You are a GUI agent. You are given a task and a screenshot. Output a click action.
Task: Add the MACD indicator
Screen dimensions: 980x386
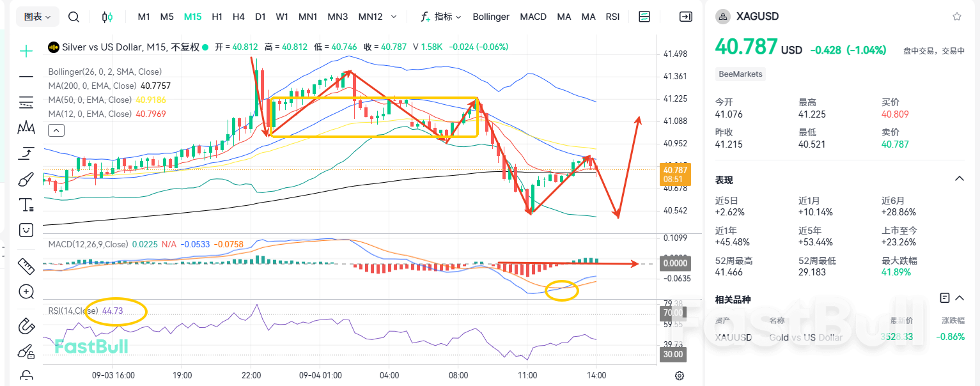[533, 16]
